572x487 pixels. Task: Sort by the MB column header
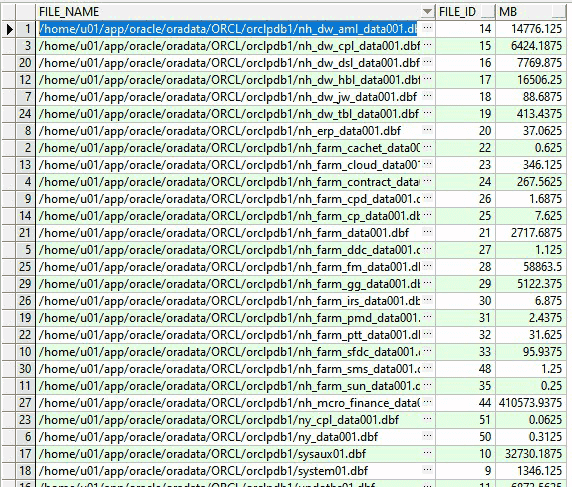(x=531, y=12)
